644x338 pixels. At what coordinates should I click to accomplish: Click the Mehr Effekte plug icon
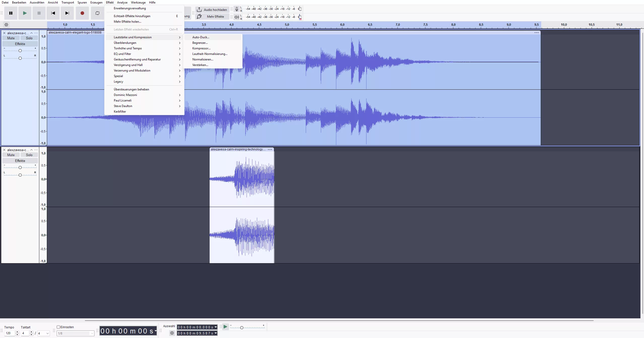199,17
